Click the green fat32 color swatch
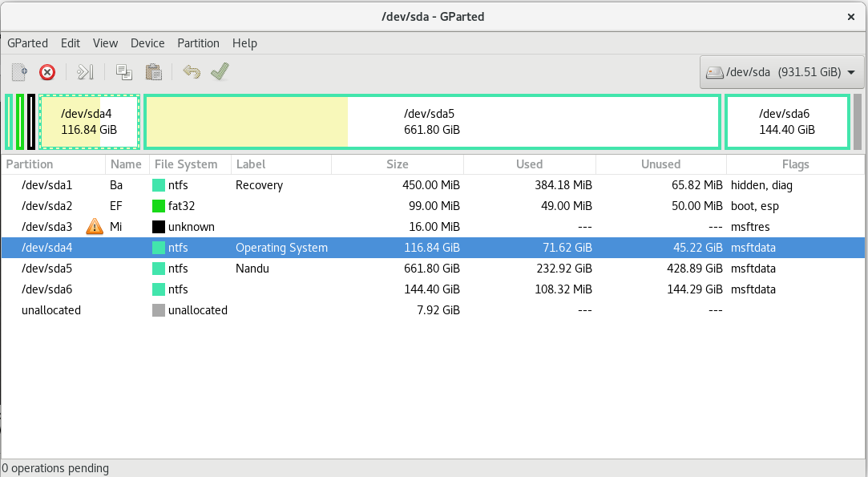Viewport: 868px width, 477px height. click(159, 206)
